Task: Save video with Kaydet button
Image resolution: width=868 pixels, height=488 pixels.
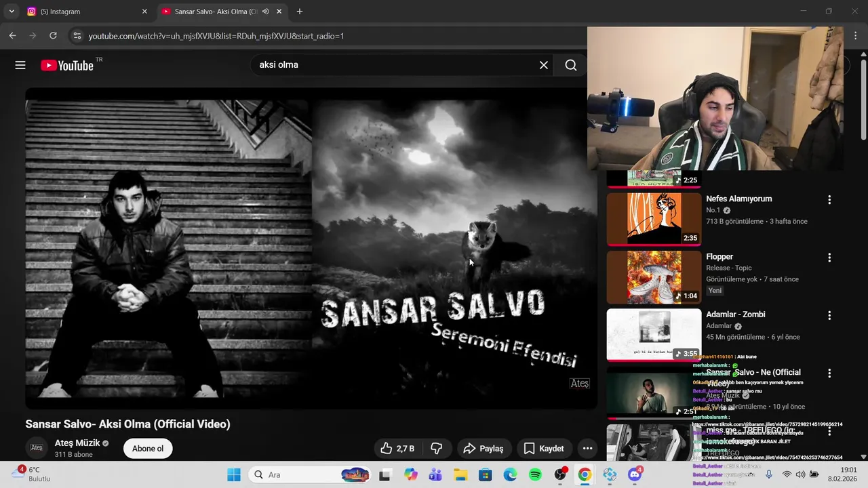Action: coord(544,448)
